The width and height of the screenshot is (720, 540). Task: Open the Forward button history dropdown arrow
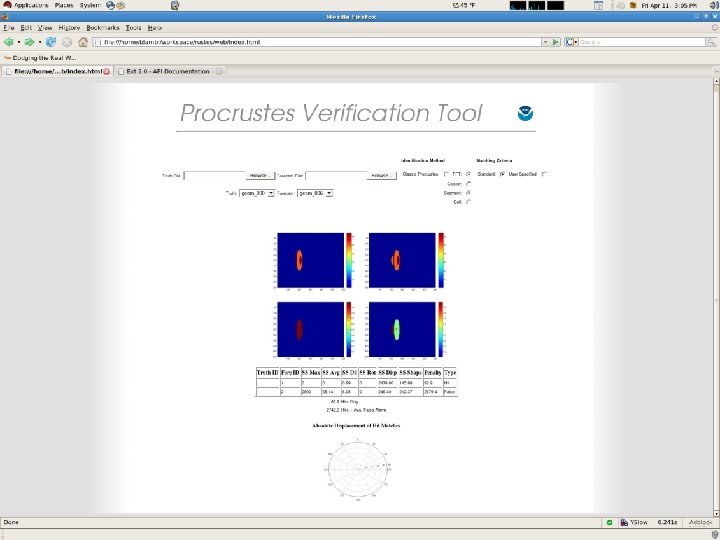pyautogui.click(x=39, y=42)
